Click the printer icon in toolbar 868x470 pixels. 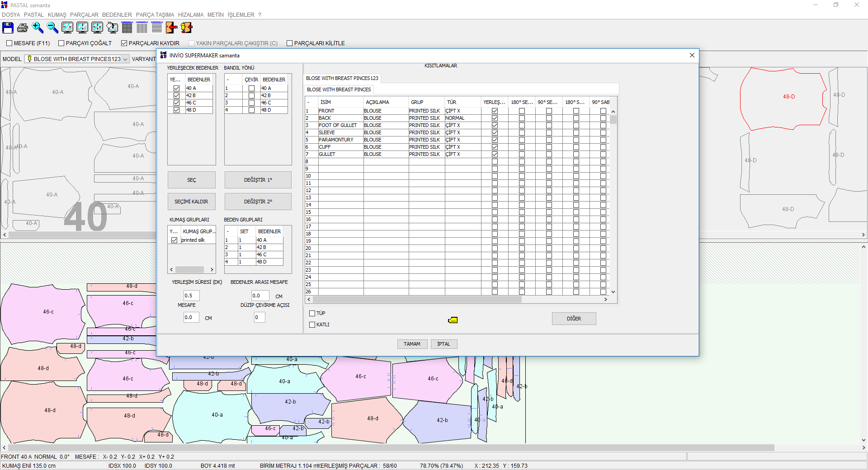(23, 28)
